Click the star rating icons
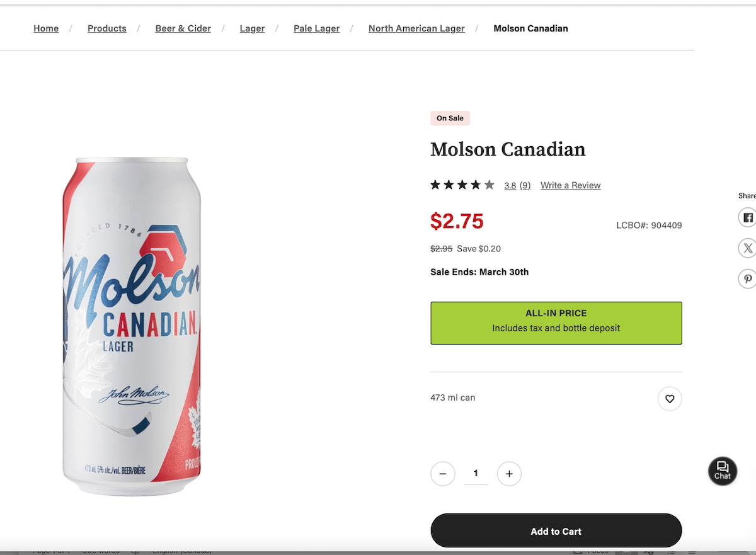The width and height of the screenshot is (756, 555). tap(462, 185)
